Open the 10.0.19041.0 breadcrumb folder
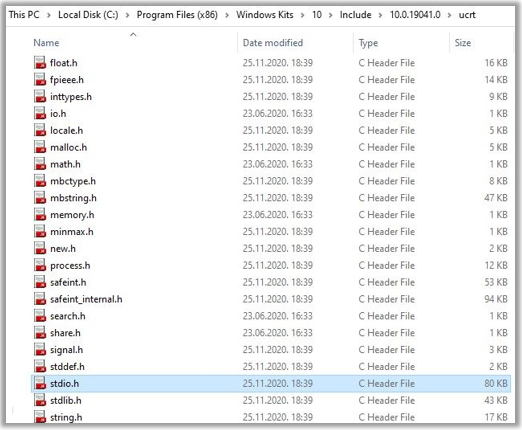The height and width of the screenshot is (430, 522). coord(415,15)
